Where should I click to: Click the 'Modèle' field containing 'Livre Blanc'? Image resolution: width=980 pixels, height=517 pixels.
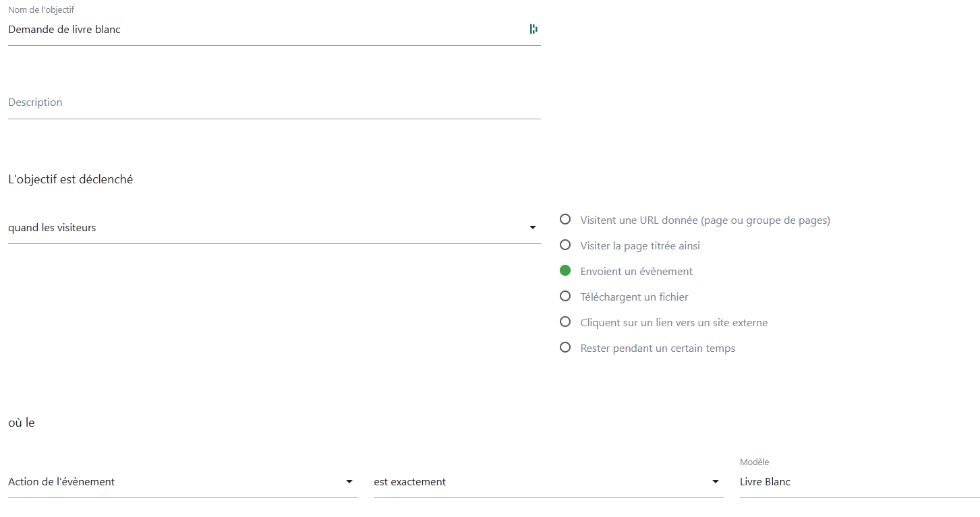coord(857,482)
